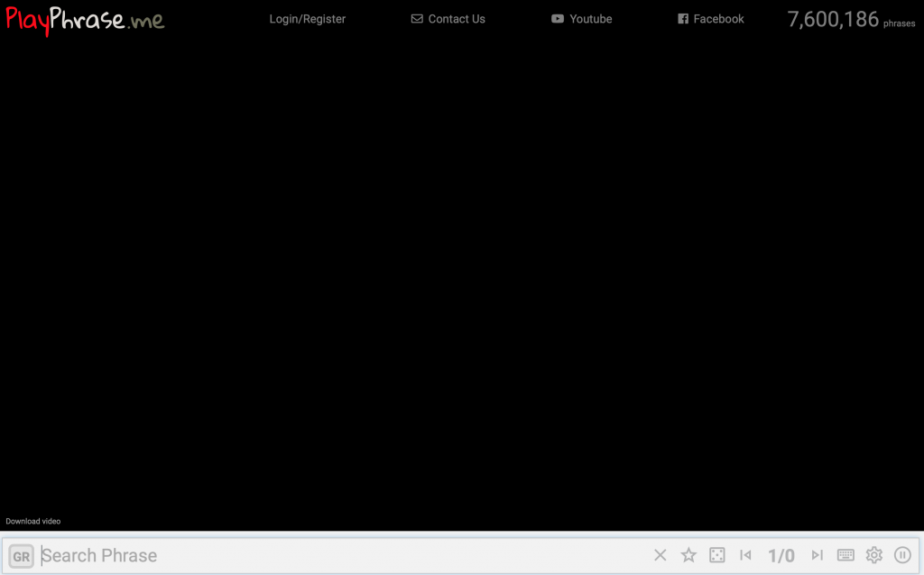Open settings with the gear icon
The width and height of the screenshot is (924, 575).
(874, 555)
